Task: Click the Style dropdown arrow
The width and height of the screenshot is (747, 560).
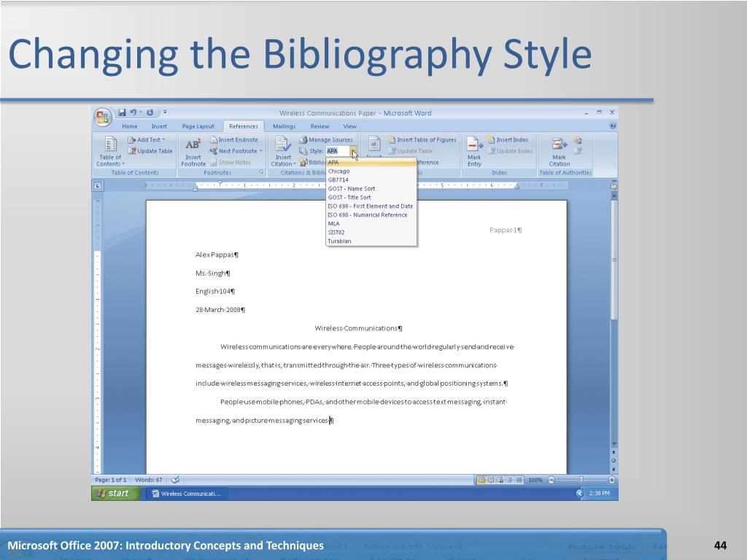Action: point(354,151)
